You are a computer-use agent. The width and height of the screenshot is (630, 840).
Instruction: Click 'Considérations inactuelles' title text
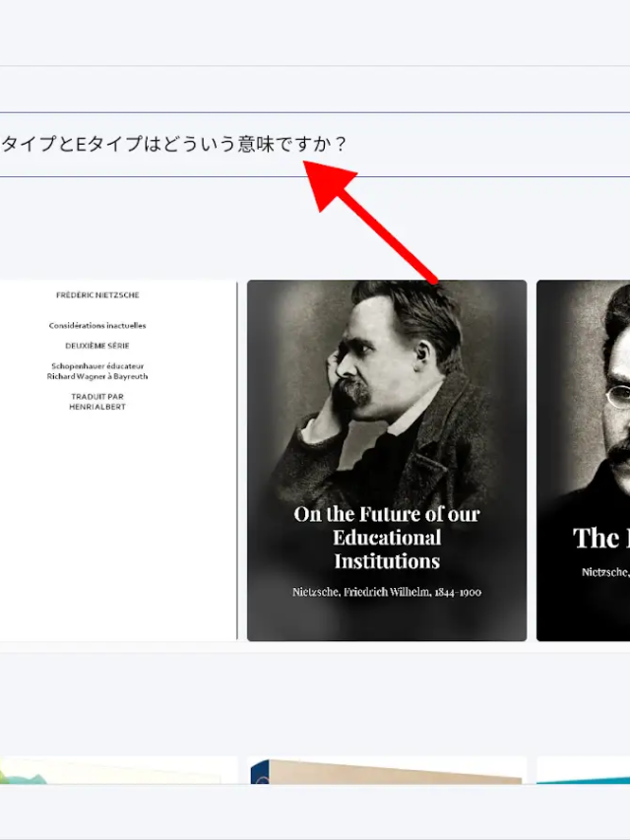coord(97,325)
